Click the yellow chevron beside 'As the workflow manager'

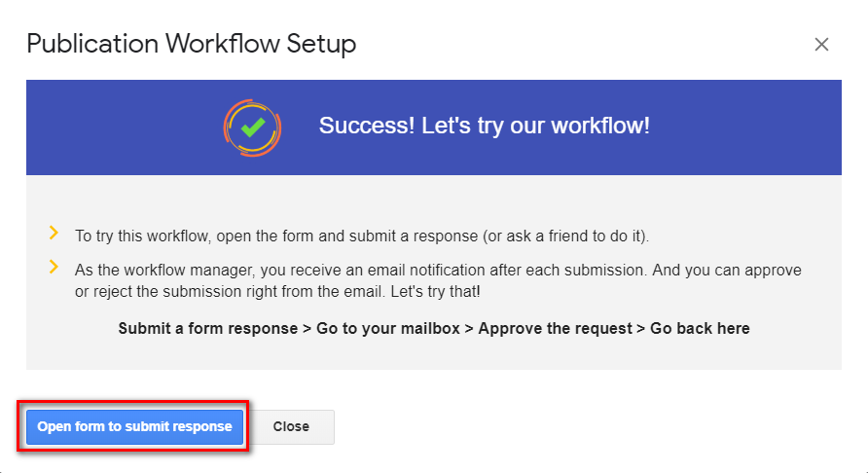pyautogui.click(x=54, y=267)
